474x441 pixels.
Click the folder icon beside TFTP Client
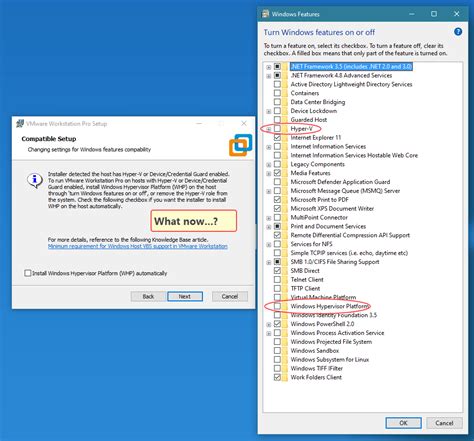click(x=285, y=289)
